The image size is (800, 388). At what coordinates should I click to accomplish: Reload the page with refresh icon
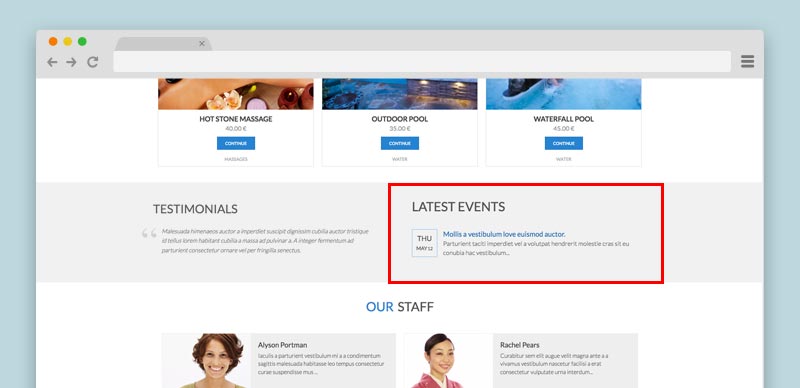click(92, 62)
